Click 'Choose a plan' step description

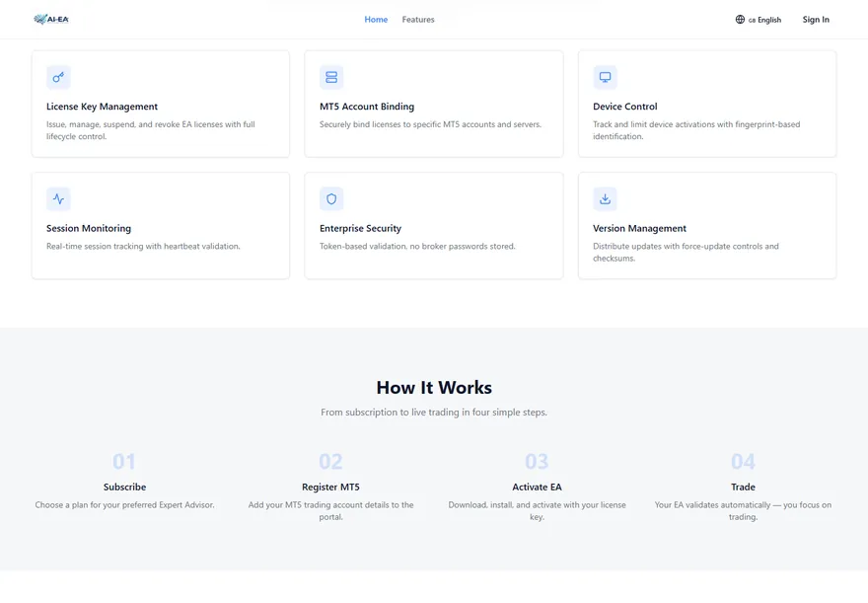click(124, 505)
